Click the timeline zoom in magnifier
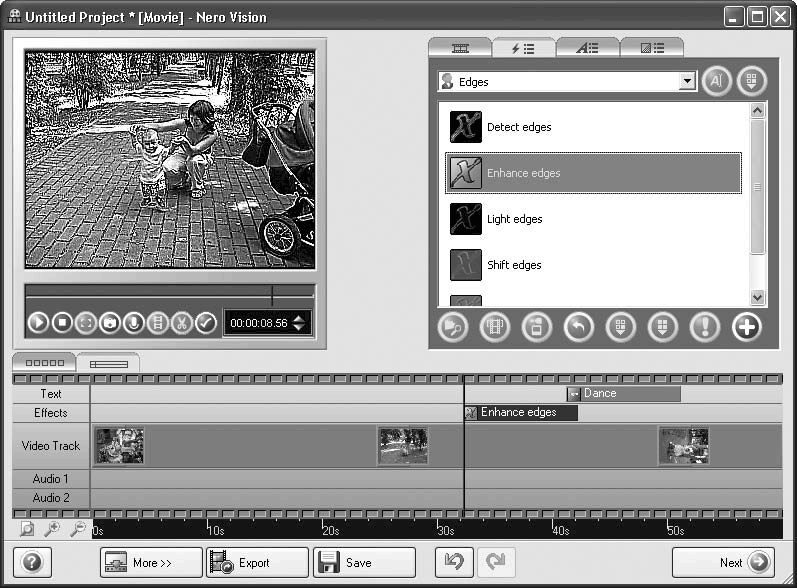797x588 pixels. [x=51, y=529]
